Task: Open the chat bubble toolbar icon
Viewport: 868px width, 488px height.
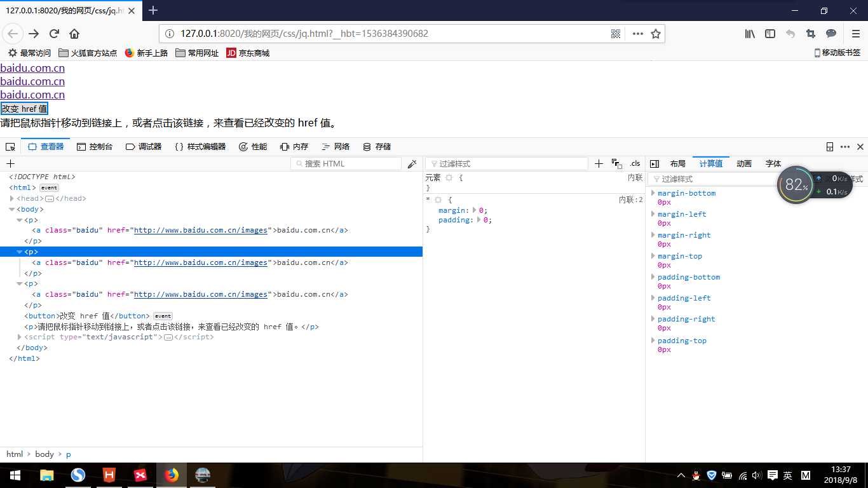Action: pos(831,34)
